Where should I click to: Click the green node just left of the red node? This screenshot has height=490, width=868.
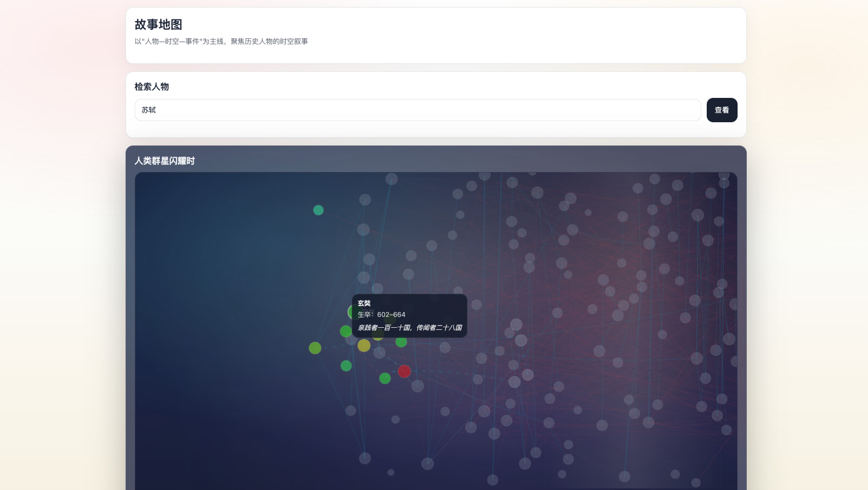[x=385, y=378]
